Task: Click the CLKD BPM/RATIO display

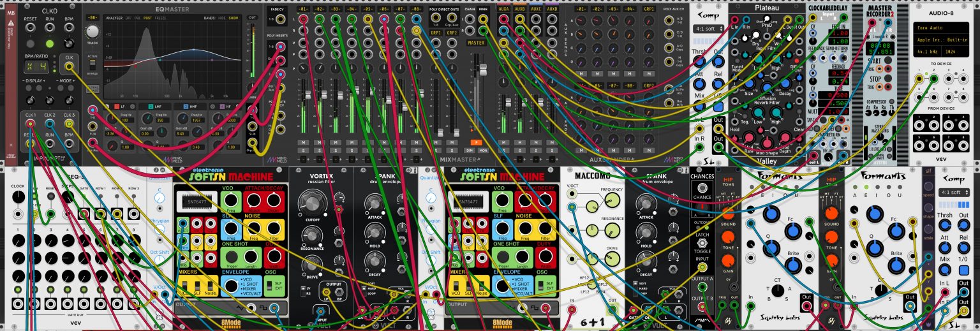Action: [x=36, y=66]
